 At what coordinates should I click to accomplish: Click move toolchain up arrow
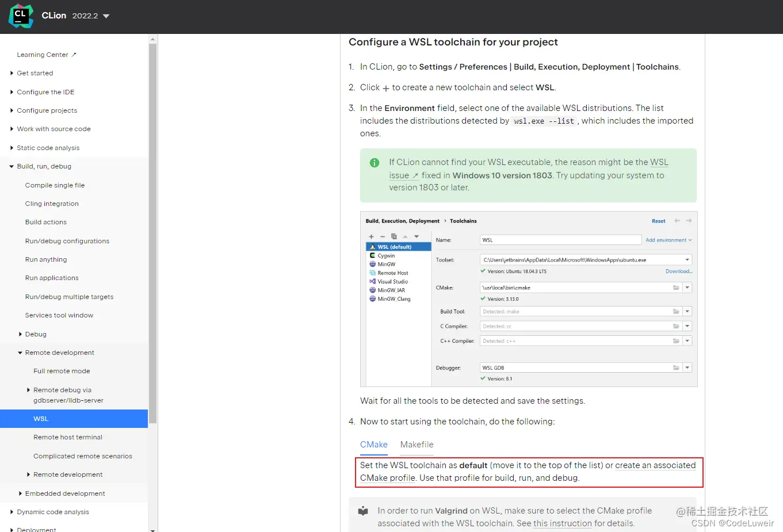click(405, 236)
